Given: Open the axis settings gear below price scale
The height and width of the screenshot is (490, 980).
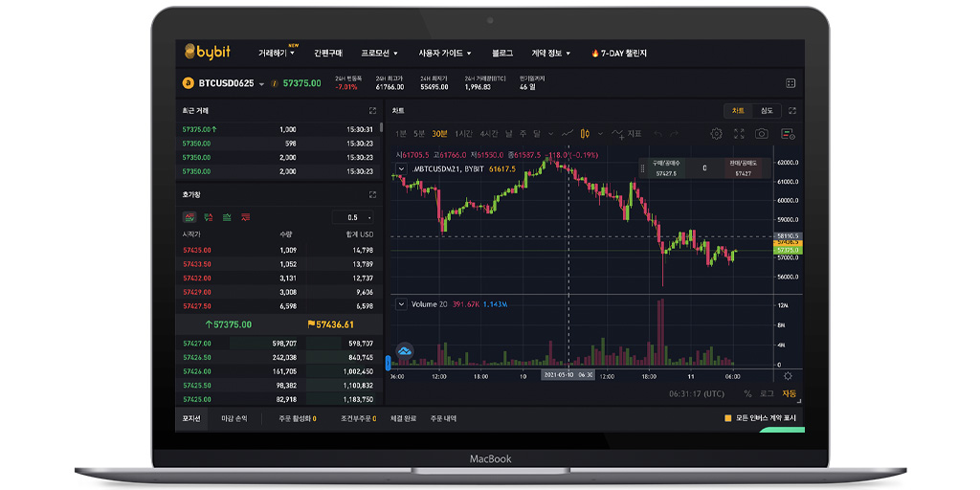Looking at the screenshot, I should pos(788,376).
